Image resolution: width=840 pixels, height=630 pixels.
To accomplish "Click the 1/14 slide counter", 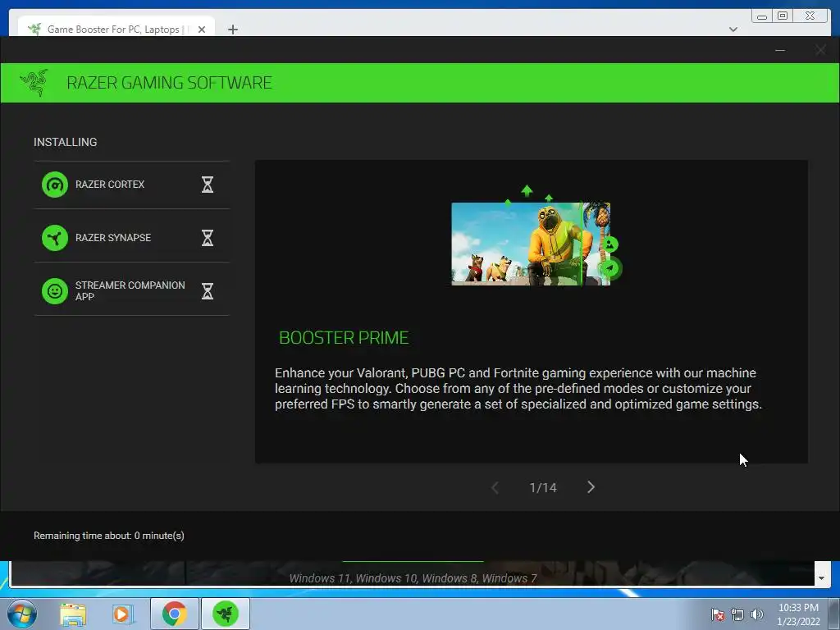I will pos(543,487).
